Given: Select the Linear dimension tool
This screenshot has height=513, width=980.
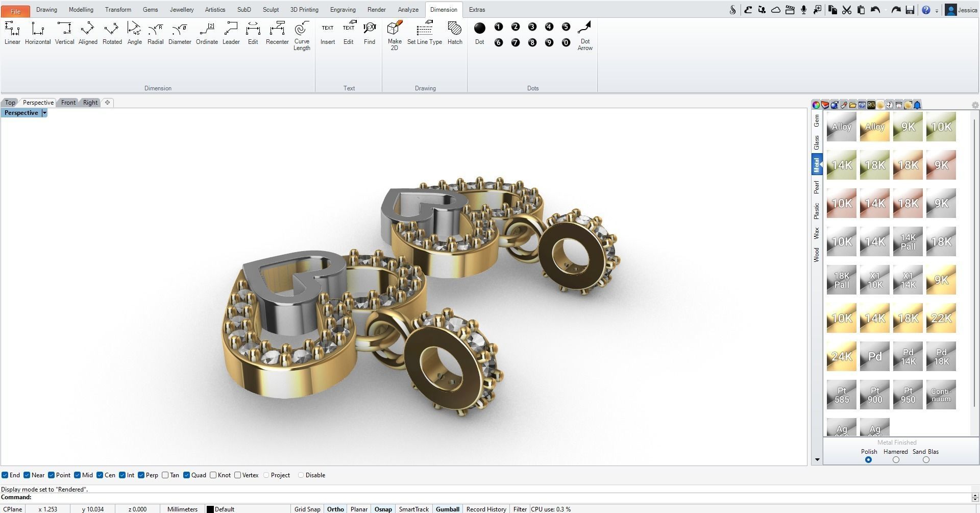Looking at the screenshot, I should [x=12, y=33].
